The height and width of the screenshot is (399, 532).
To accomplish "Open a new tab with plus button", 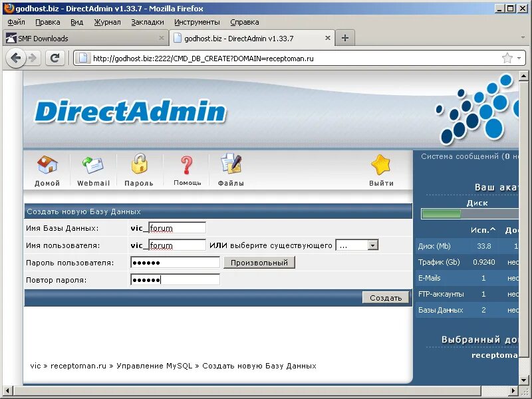I will click(x=344, y=38).
